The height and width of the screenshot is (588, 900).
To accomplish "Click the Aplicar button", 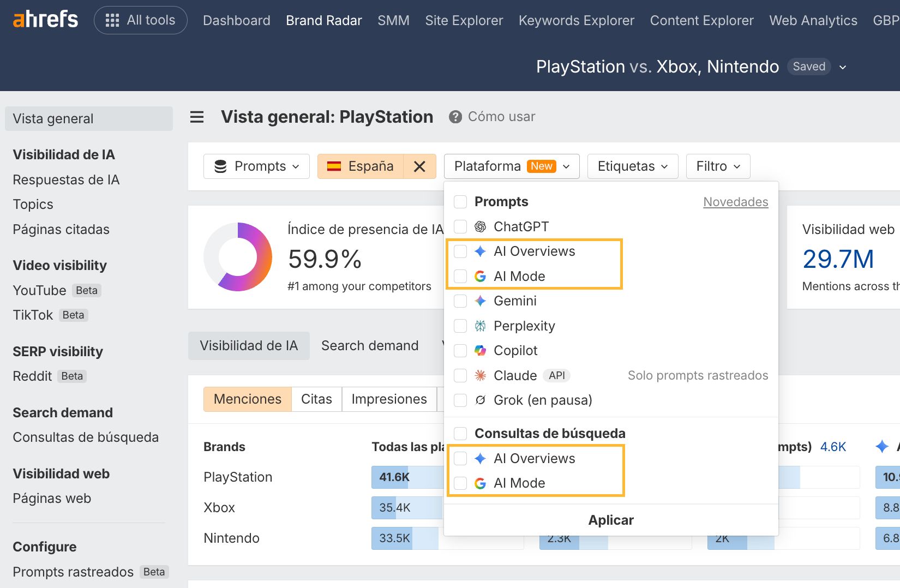I will (611, 520).
